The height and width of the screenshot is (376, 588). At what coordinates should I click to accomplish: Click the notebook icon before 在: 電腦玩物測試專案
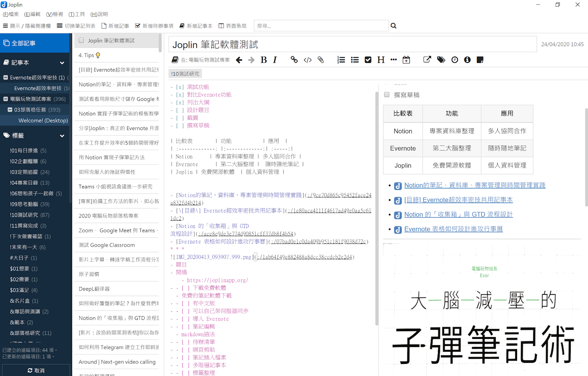click(x=175, y=60)
